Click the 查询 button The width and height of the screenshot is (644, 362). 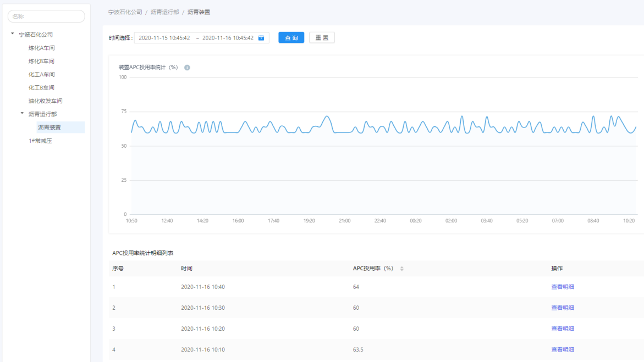(291, 38)
